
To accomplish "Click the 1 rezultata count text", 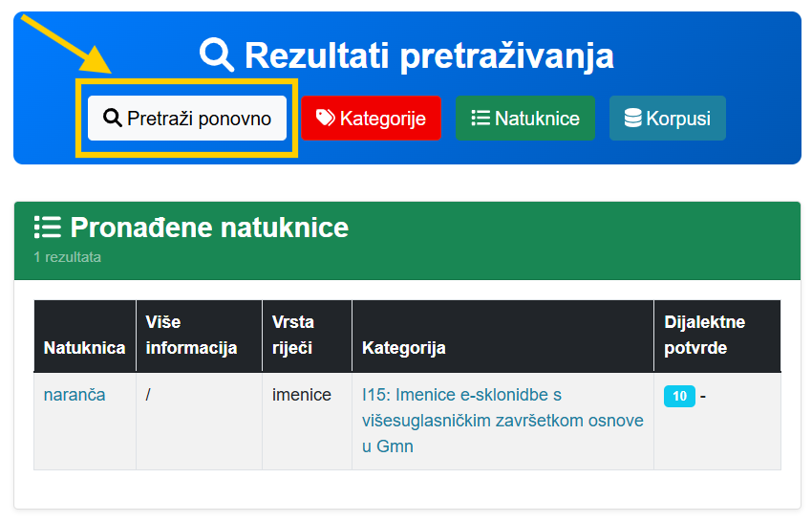I will click(x=67, y=257).
